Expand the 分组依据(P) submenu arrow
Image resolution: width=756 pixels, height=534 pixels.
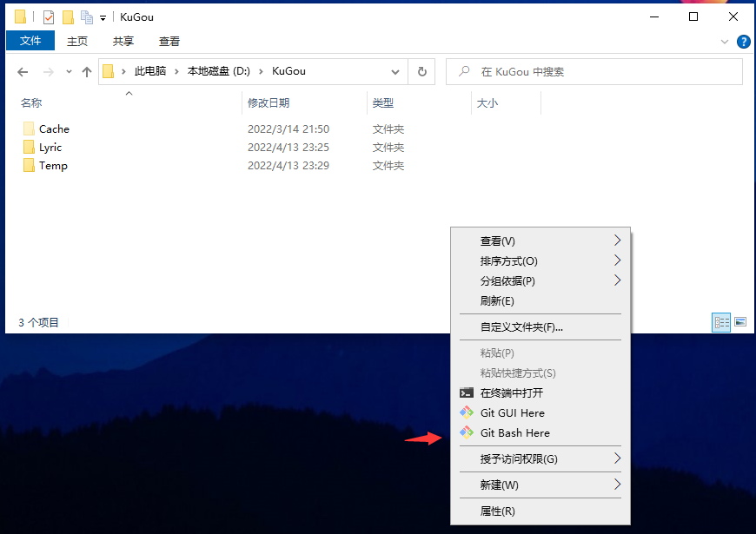point(617,280)
